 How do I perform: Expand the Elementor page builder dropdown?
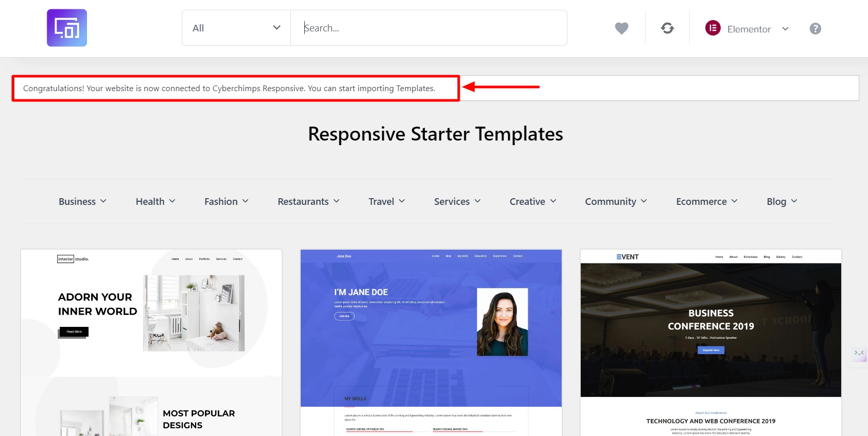(x=747, y=28)
